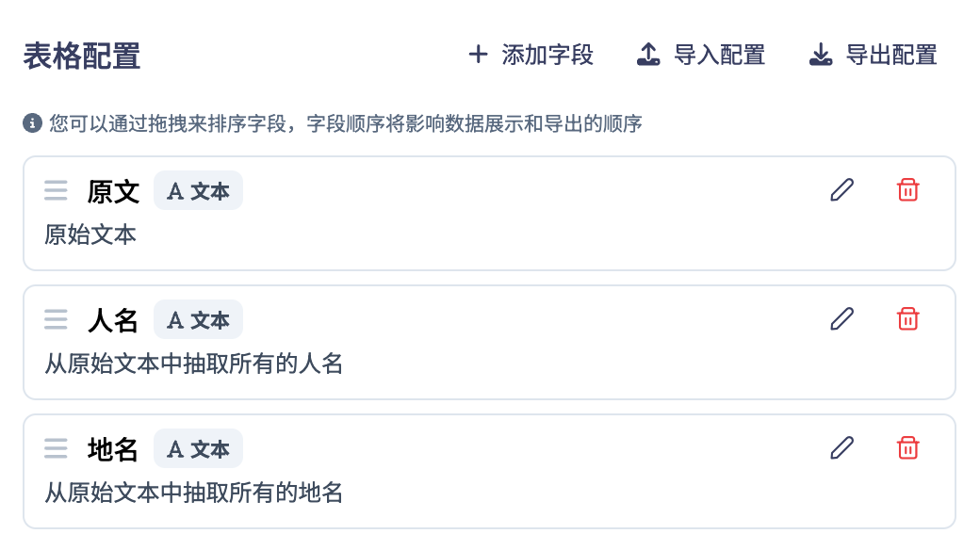
Task: Click the plus icon next to 添加字段
Action: [x=478, y=56]
